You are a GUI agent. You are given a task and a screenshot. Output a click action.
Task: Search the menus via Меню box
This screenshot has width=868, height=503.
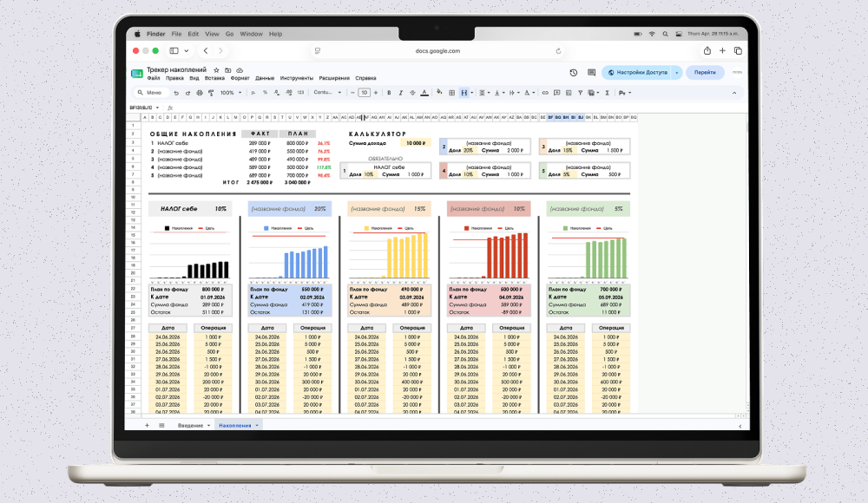tap(152, 93)
